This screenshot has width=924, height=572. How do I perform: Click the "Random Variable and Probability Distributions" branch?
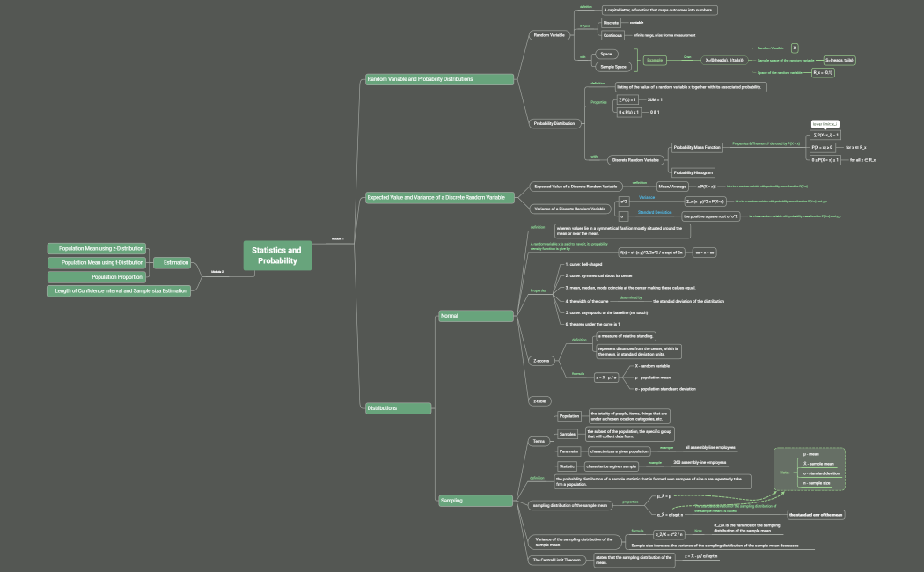click(438, 77)
